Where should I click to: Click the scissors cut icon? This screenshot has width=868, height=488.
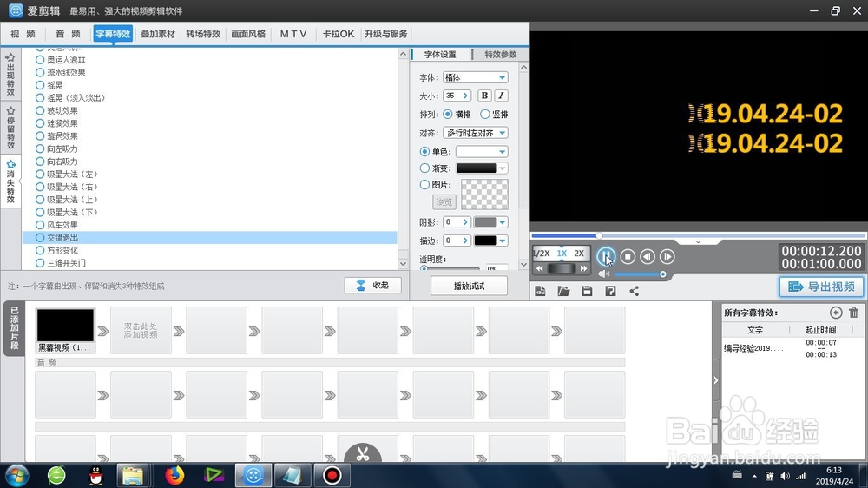[x=363, y=454]
